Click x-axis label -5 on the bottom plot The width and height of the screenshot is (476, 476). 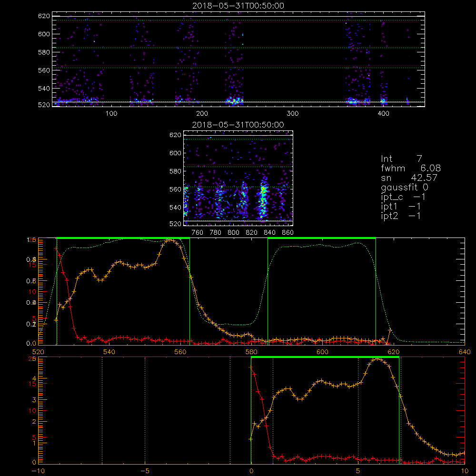click(x=145, y=471)
